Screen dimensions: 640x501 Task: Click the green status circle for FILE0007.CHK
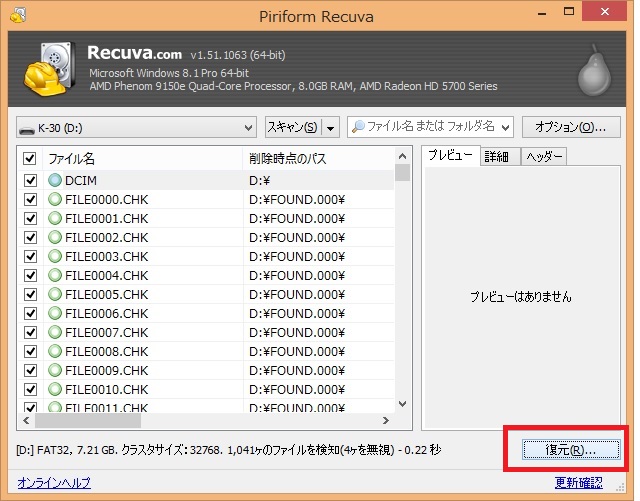pyautogui.click(x=55, y=332)
